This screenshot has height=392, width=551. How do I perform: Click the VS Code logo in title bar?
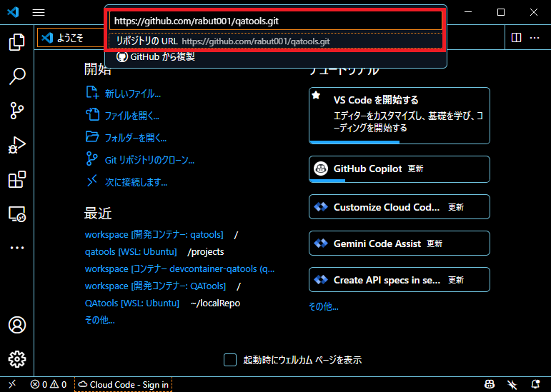click(x=13, y=12)
